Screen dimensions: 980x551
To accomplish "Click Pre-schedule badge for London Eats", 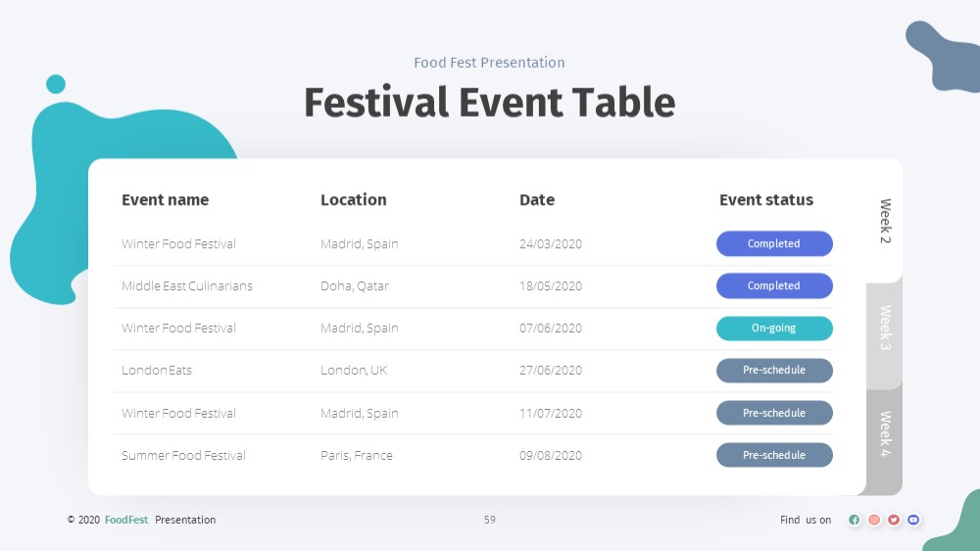I will [x=774, y=371].
